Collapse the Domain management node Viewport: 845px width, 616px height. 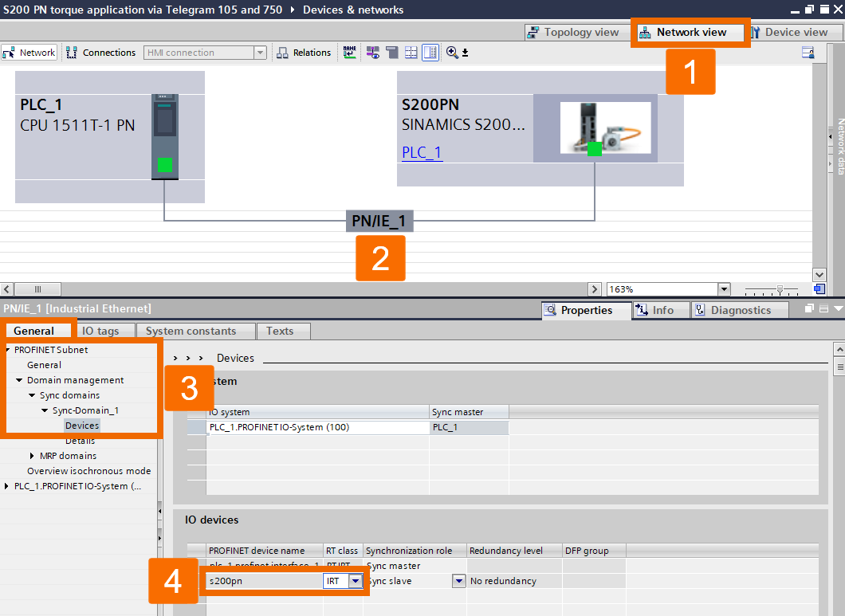19,380
